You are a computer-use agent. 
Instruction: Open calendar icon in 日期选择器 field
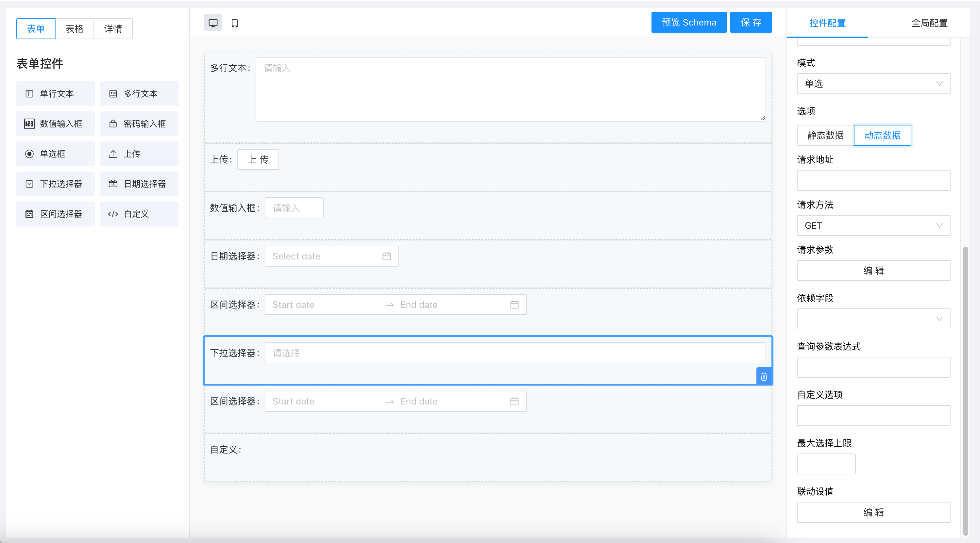pos(386,256)
